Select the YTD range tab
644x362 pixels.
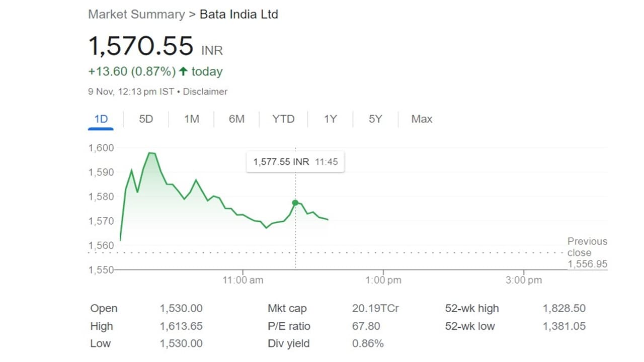(x=283, y=119)
